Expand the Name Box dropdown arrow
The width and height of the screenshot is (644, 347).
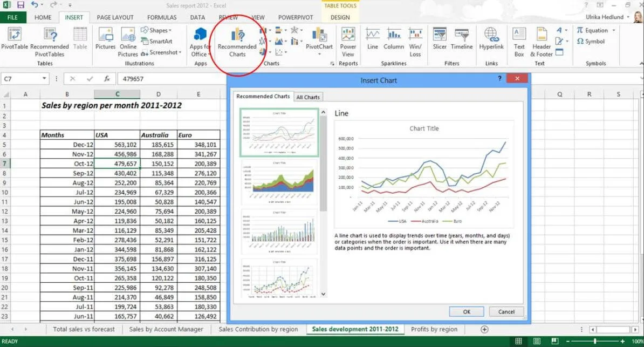click(45, 79)
